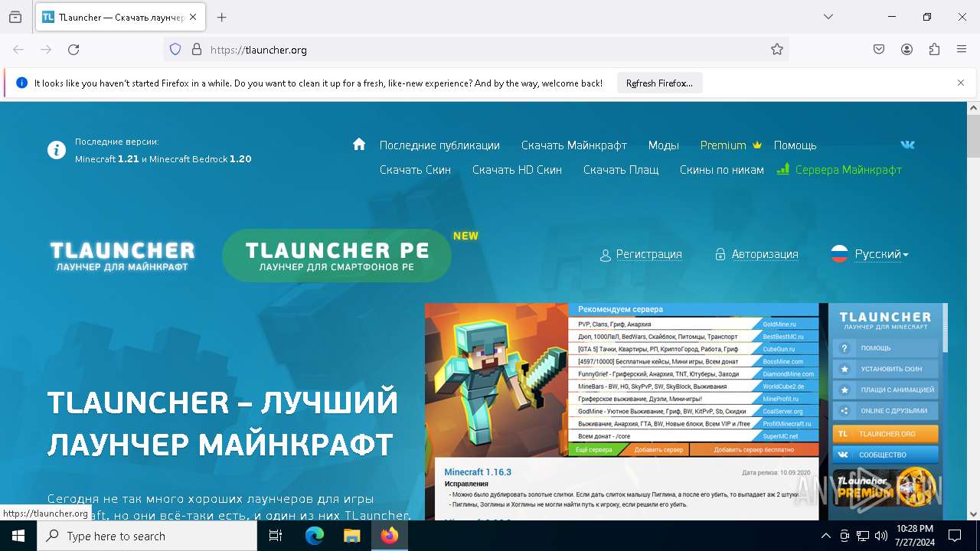Dismiss the Firefox refresh notification bar
This screenshot has width=980, height=551.
pos(961,83)
